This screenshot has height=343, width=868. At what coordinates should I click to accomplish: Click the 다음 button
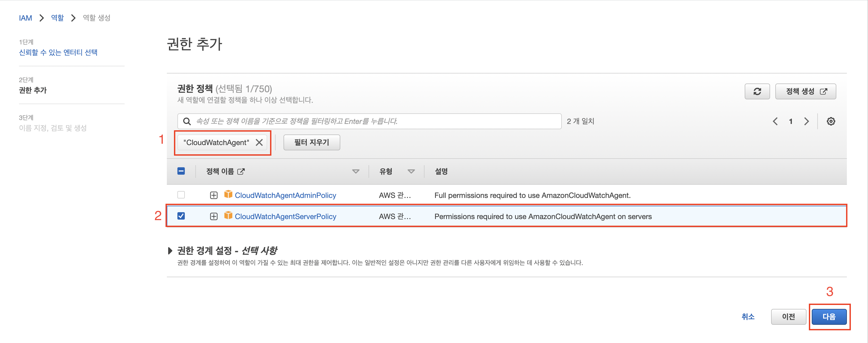click(829, 317)
